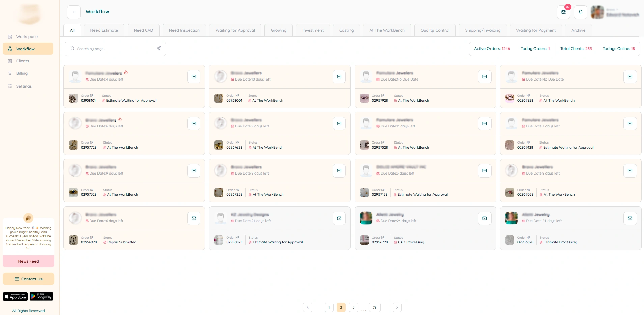Screen dimensions: 644x315
Task: Switch to the All tab
Action: (72, 30)
